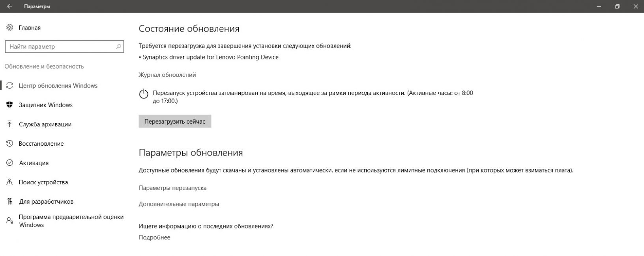Open Поиск устройства section

[43, 182]
